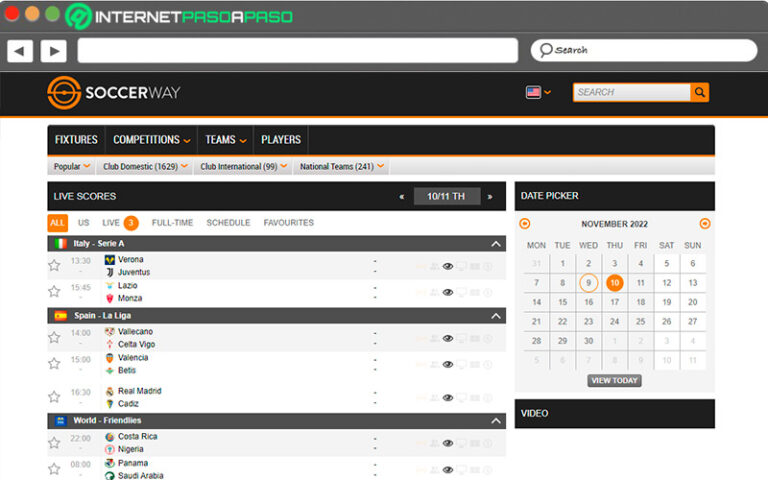Click the orange search magnifier button
Screen dimensions: 768x480
[x=700, y=92]
